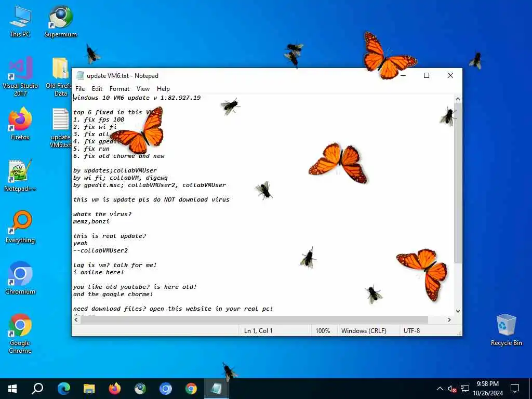The width and height of the screenshot is (532, 399).
Task: Open network status tray icon
Action: (465, 389)
